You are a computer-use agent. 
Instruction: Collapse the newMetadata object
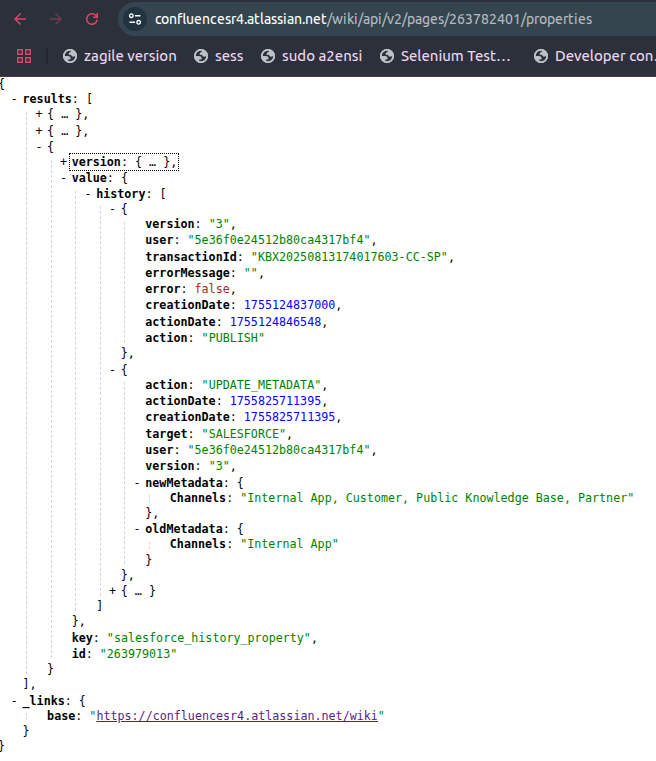point(137,482)
